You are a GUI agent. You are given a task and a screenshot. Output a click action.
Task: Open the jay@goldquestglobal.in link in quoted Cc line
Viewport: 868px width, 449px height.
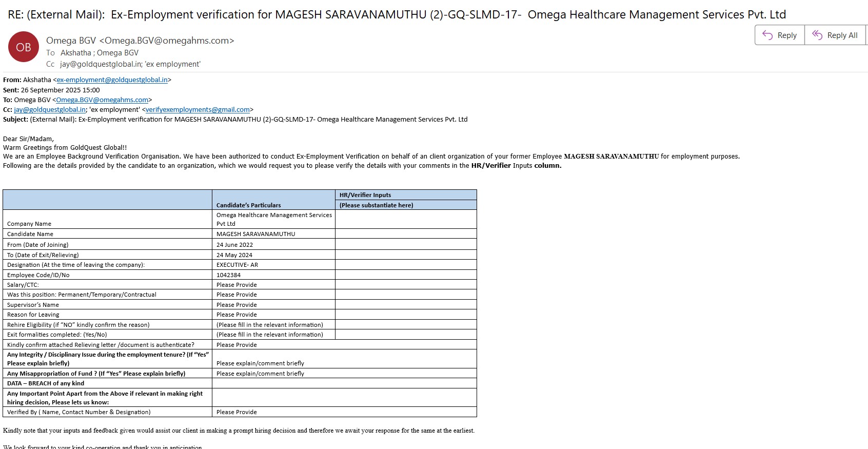click(50, 110)
